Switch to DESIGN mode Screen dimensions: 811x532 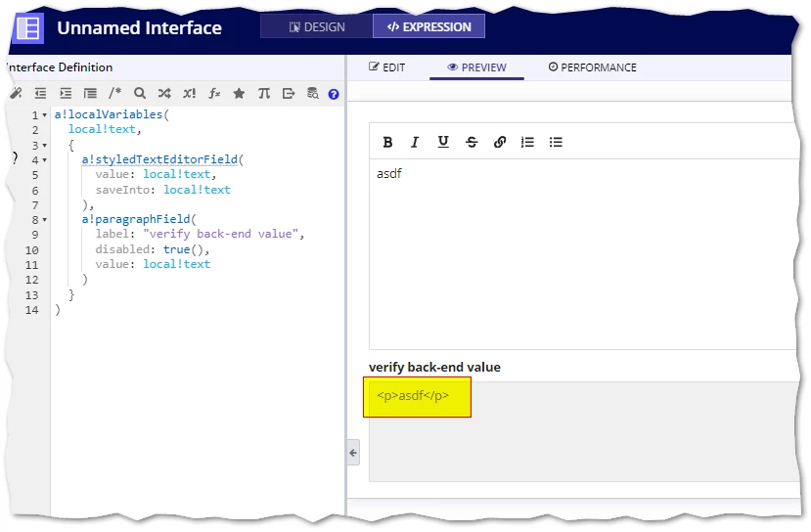pyautogui.click(x=317, y=26)
